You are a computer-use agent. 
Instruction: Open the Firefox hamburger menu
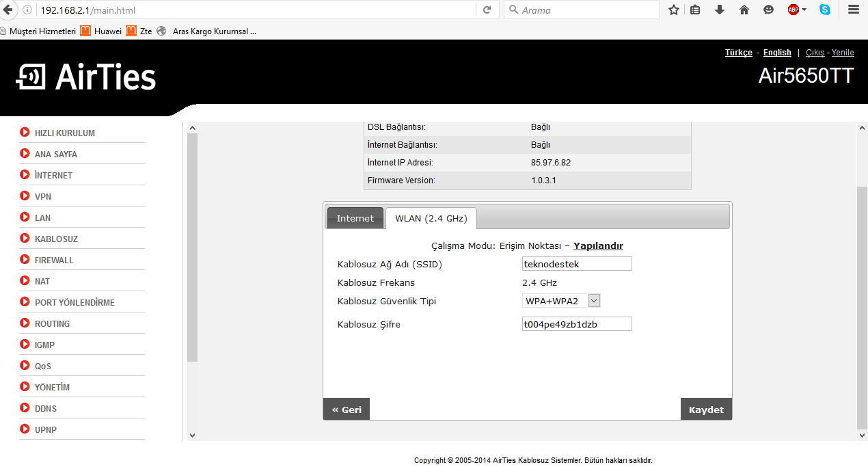(853, 10)
